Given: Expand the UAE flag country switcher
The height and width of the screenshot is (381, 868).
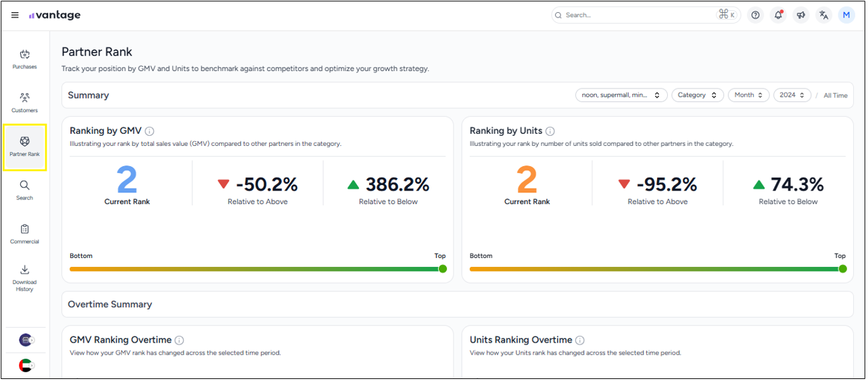Looking at the screenshot, I should [x=26, y=365].
